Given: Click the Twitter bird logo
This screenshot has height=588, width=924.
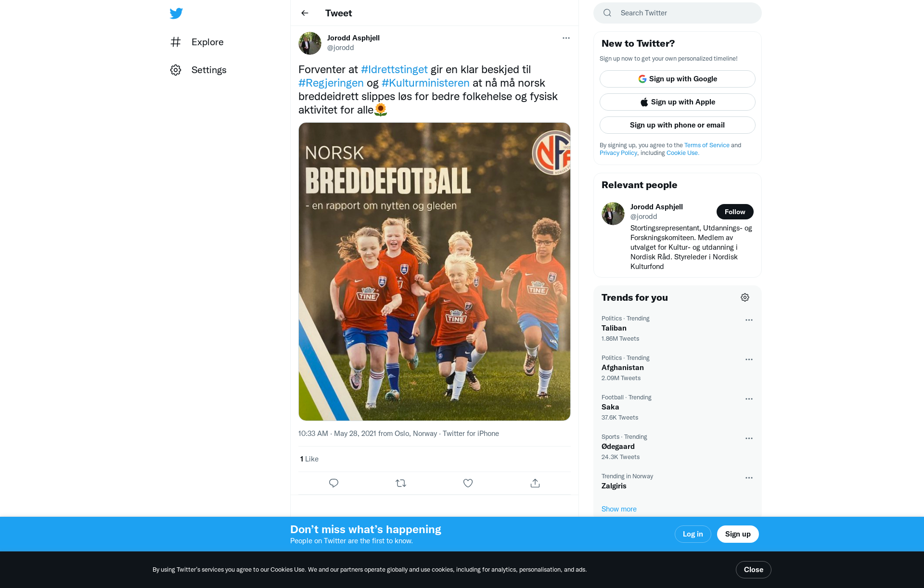Looking at the screenshot, I should [176, 13].
